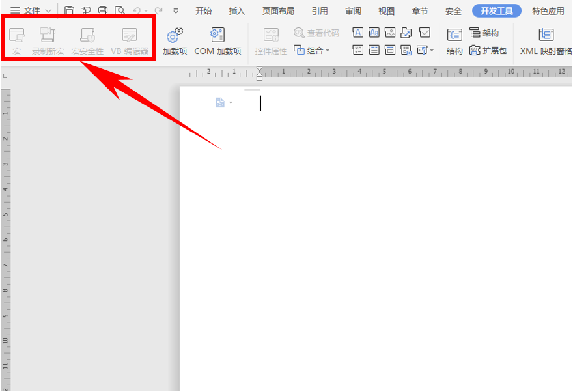Click the Save icon in quick access bar

(69, 10)
